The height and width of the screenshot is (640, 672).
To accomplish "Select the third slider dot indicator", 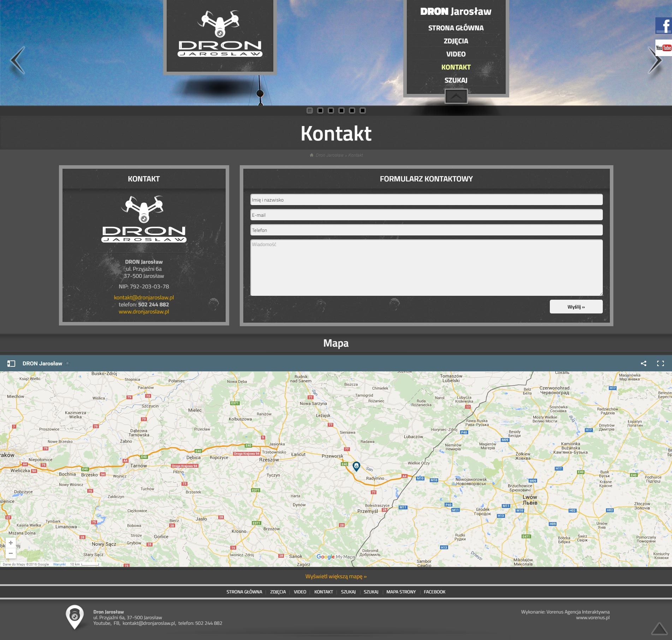I will click(x=331, y=110).
